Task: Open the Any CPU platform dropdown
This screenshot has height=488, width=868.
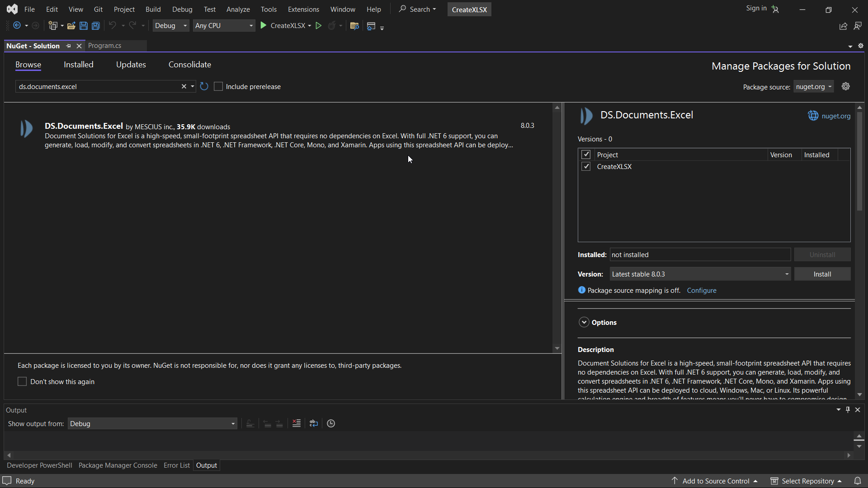Action: (224, 26)
